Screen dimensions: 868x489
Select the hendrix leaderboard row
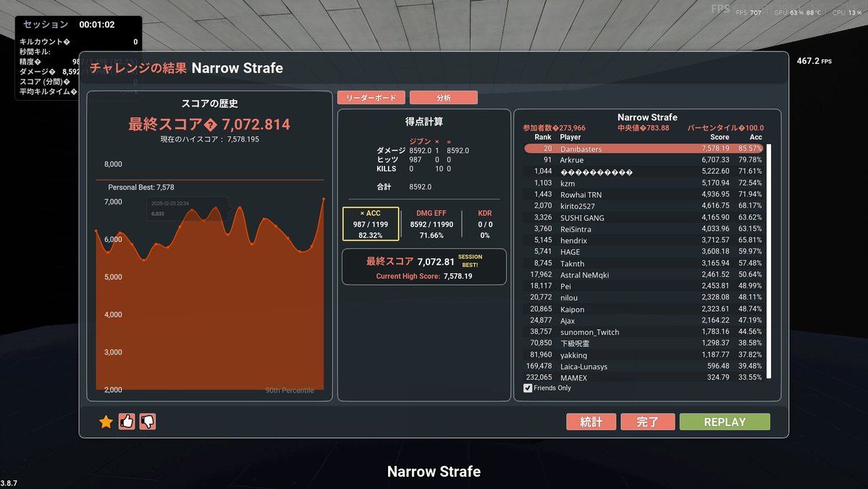pos(644,241)
